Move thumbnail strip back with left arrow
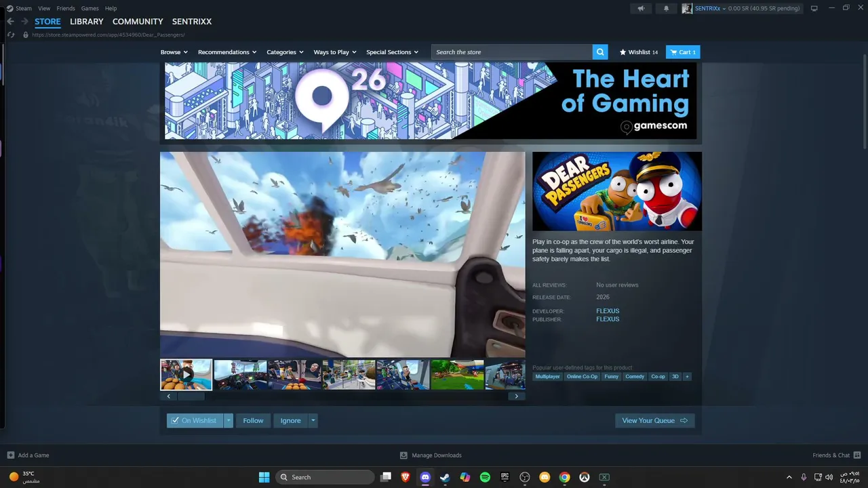The image size is (868, 488). coord(168,396)
